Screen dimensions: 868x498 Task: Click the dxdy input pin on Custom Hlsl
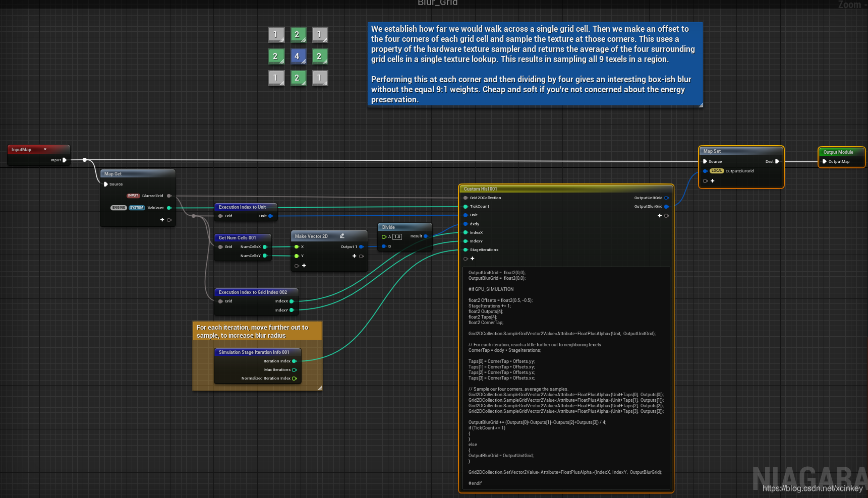click(x=466, y=224)
